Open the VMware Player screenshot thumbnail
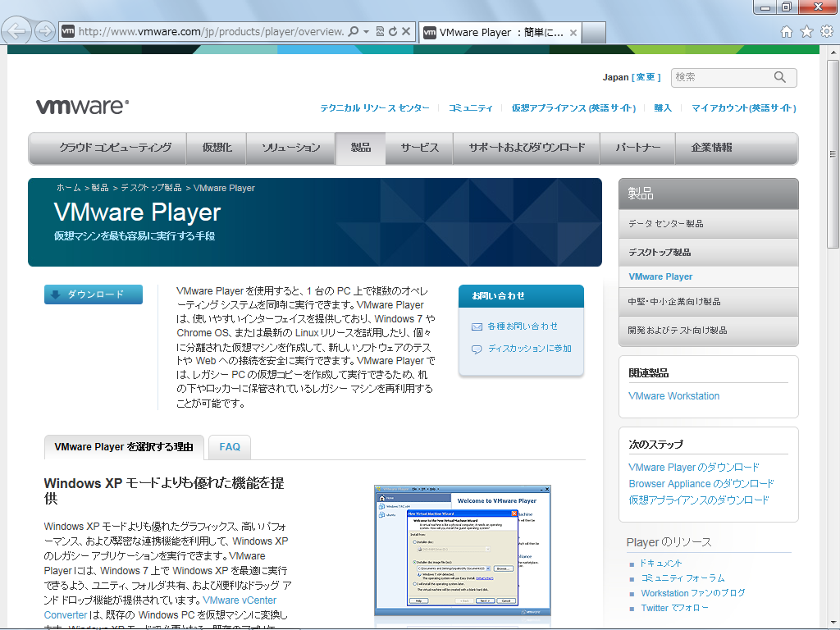840x630 pixels. coord(463,550)
